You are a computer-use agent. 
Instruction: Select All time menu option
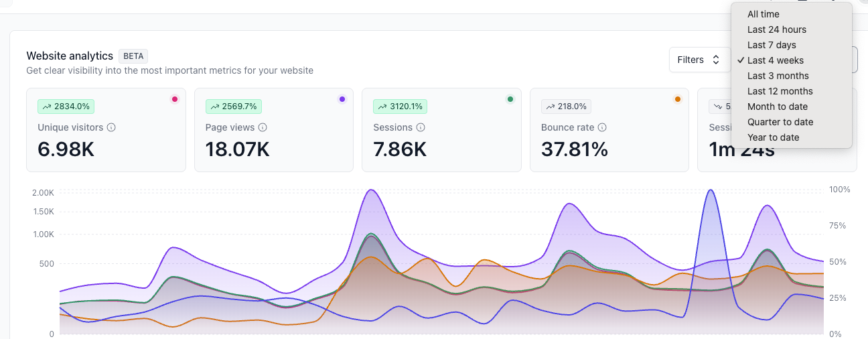[x=763, y=14]
